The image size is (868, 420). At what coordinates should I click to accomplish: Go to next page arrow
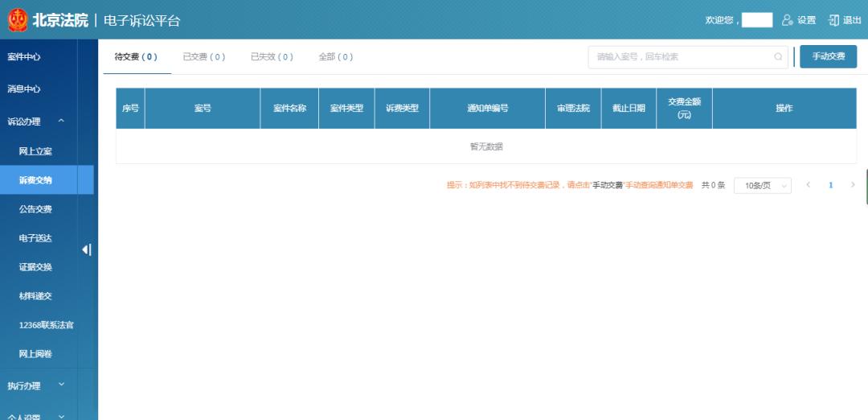[x=853, y=185]
